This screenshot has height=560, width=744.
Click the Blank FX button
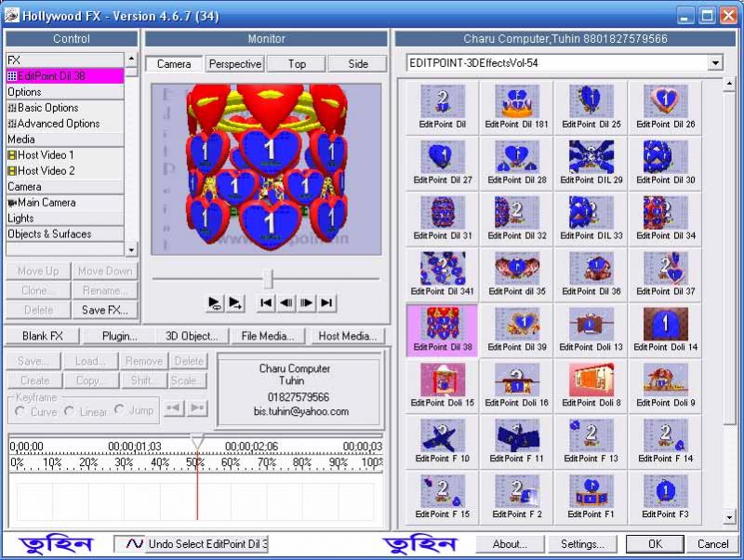pos(43,336)
